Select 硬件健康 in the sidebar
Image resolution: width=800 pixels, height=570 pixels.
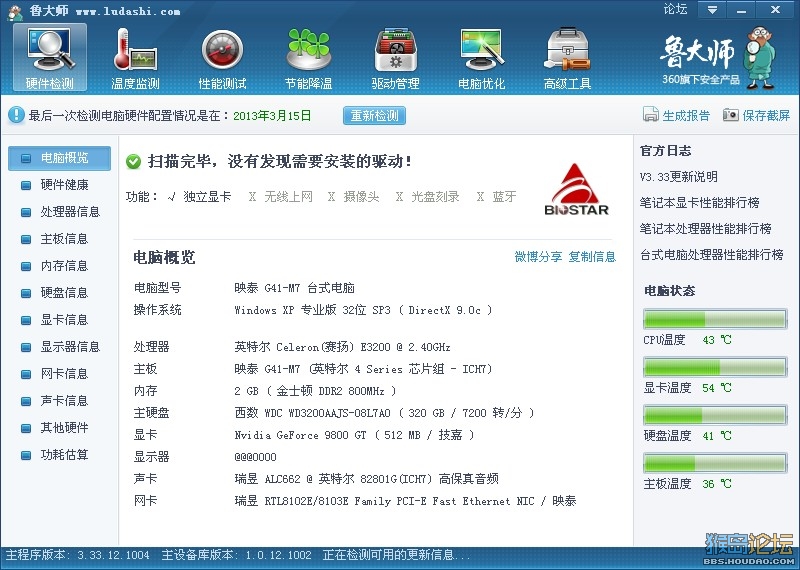point(59,185)
